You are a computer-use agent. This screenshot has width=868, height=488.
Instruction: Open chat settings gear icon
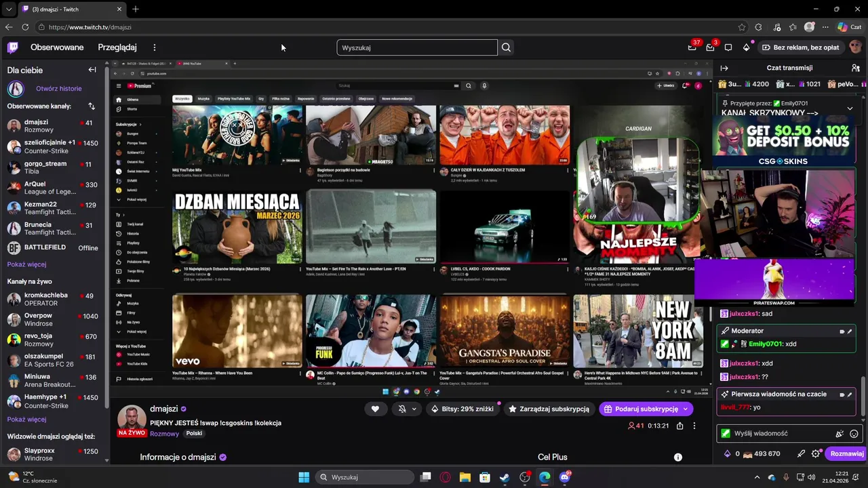(816, 454)
